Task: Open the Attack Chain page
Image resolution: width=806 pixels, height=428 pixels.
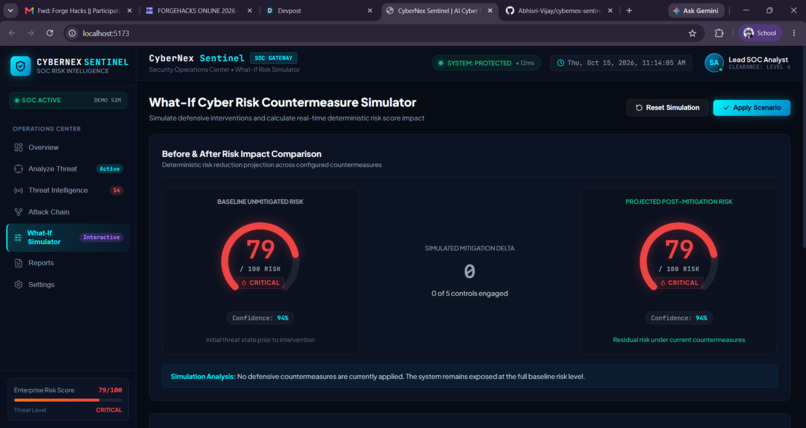Action: point(67,212)
